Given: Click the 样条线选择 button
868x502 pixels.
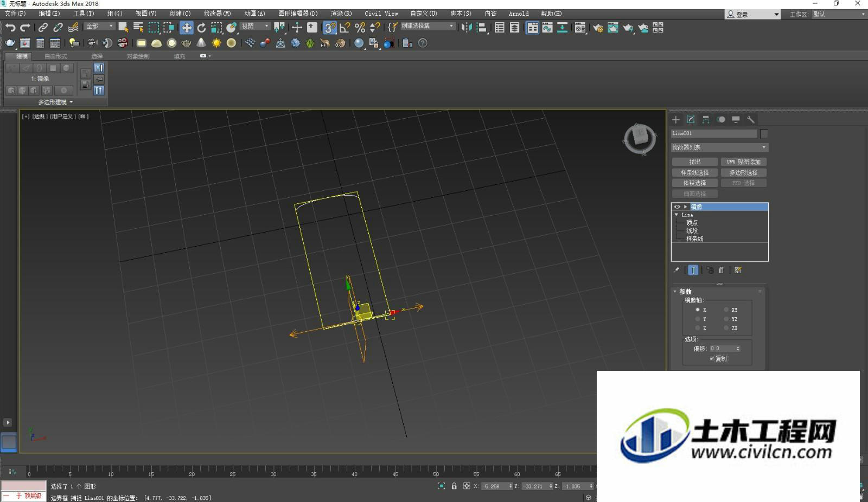Looking at the screenshot, I should pyautogui.click(x=695, y=172).
